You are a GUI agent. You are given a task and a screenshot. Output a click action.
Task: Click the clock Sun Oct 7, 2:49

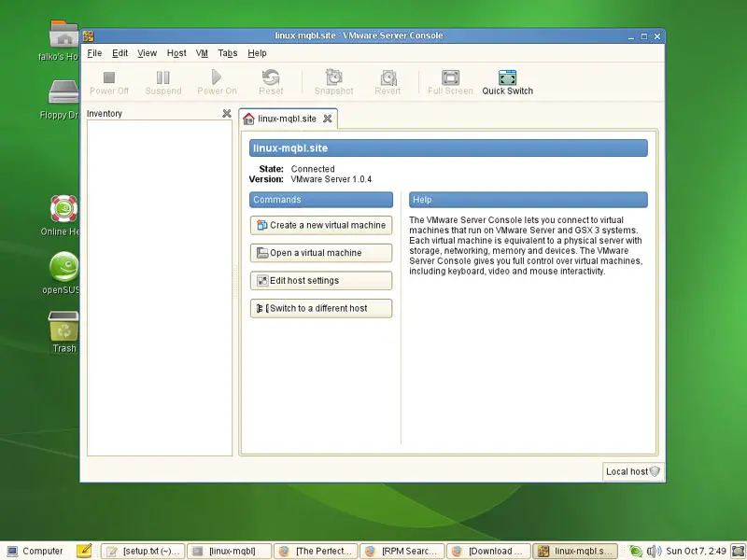696,551
